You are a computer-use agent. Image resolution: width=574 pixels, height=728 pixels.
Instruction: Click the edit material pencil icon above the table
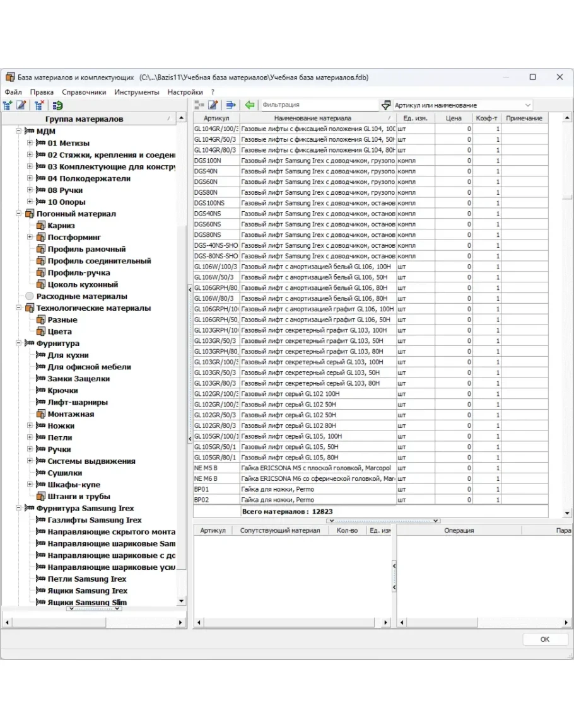(213, 105)
